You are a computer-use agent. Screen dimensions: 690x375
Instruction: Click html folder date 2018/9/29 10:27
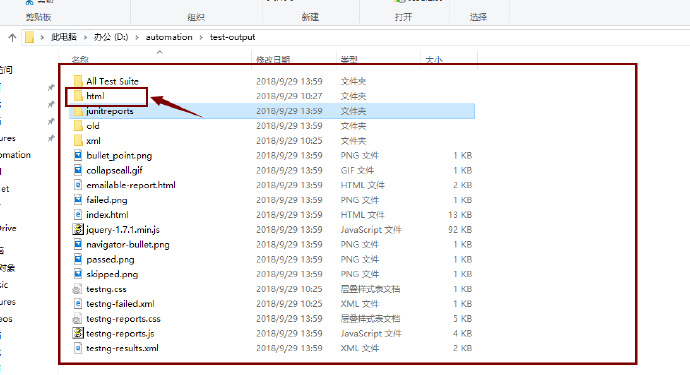coord(289,96)
